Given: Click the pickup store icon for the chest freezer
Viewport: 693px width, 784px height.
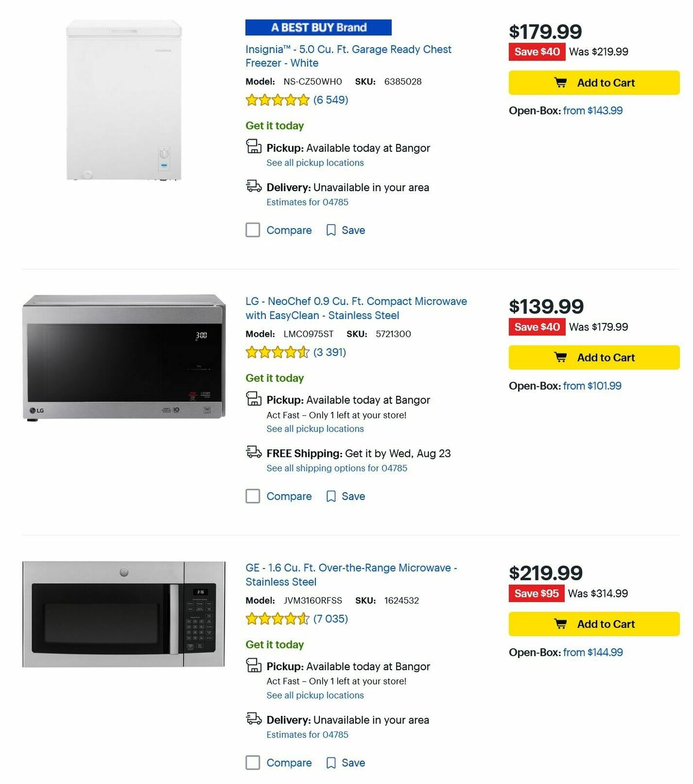Looking at the screenshot, I should pyautogui.click(x=254, y=147).
